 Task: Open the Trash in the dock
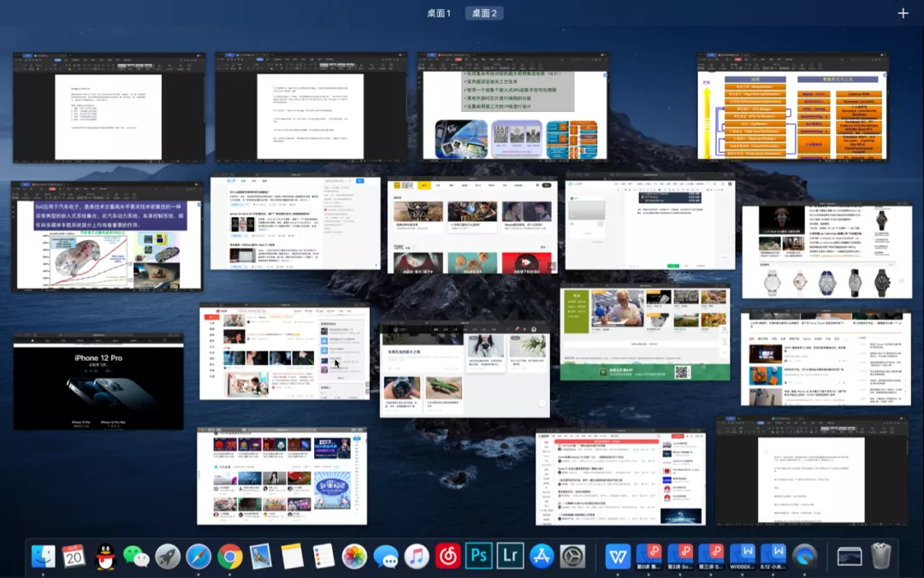(881, 556)
